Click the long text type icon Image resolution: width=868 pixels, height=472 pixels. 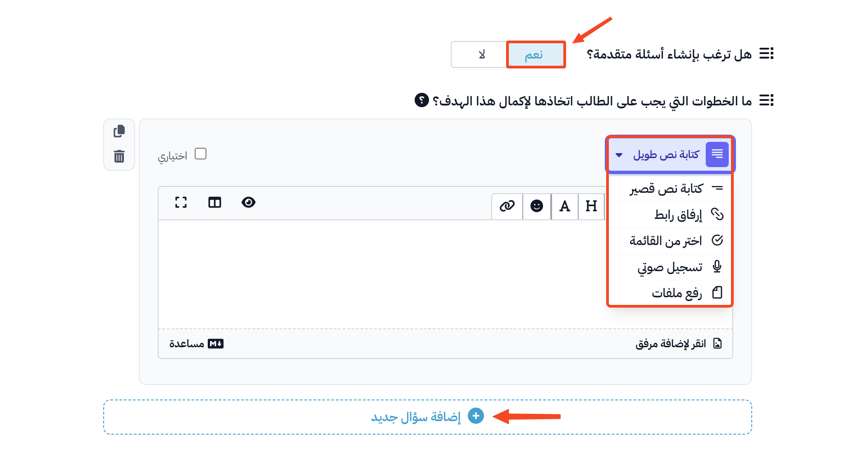[717, 154]
